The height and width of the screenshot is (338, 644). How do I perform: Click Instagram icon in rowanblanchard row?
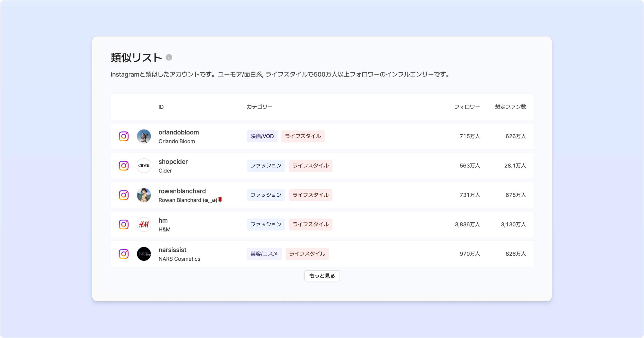124,195
